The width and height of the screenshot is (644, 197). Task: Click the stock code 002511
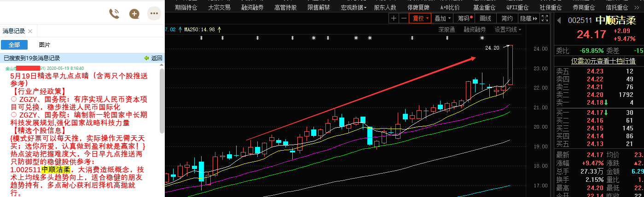point(580,20)
